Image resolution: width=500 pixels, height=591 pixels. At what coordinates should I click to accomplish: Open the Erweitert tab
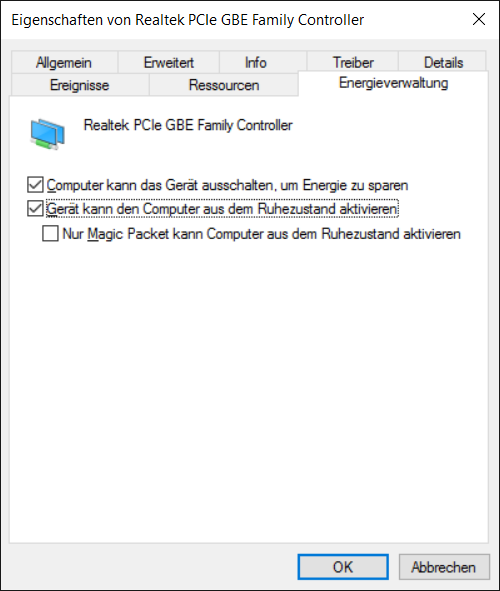click(x=169, y=63)
